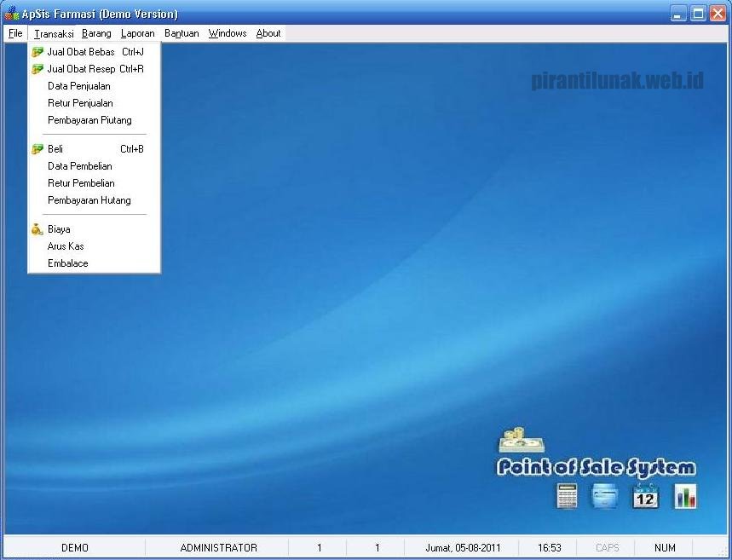Close the open Transaksi menu header
Screen dimensions: 732x560
click(54, 33)
